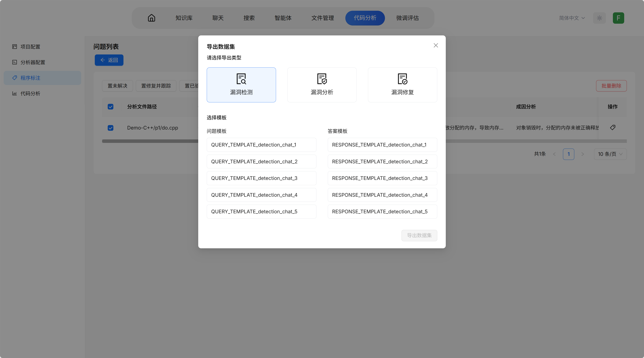This screenshot has width=644, height=358.
Task: Open the 10 条/页 page size dropdown
Action: coord(610,154)
